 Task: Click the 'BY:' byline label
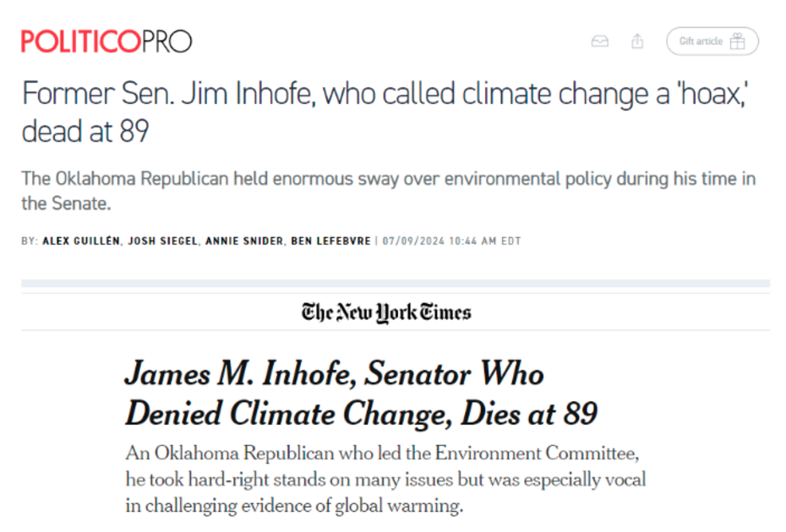click(x=30, y=241)
